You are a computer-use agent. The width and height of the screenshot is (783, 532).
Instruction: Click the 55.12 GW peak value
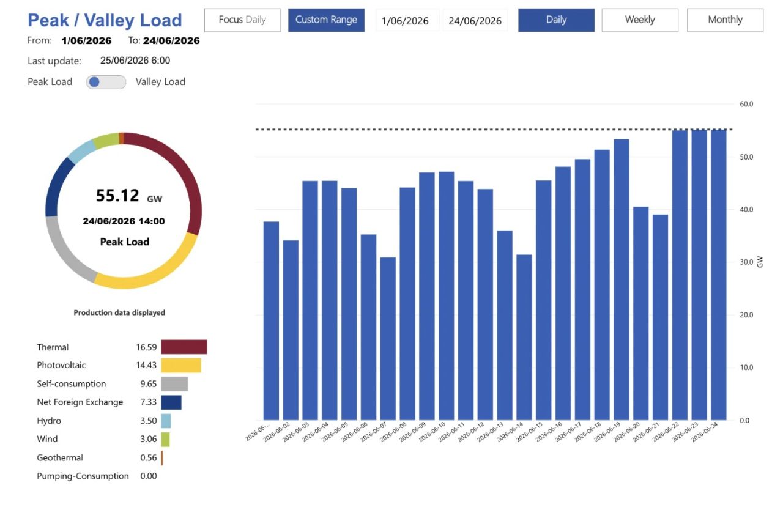point(129,196)
